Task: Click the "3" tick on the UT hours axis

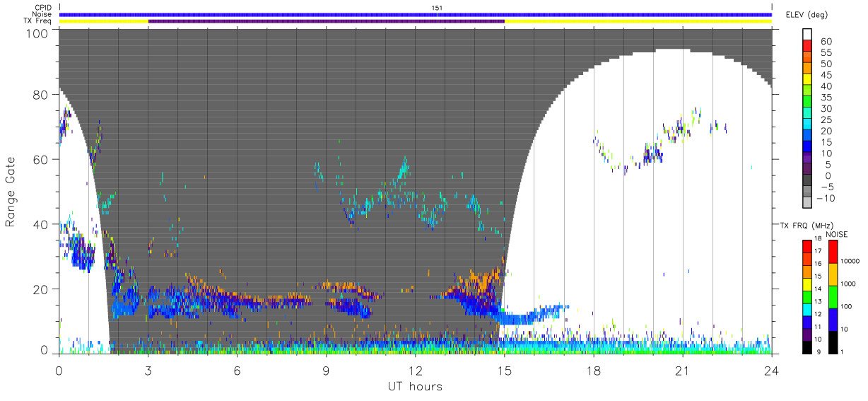Action: 148,370
